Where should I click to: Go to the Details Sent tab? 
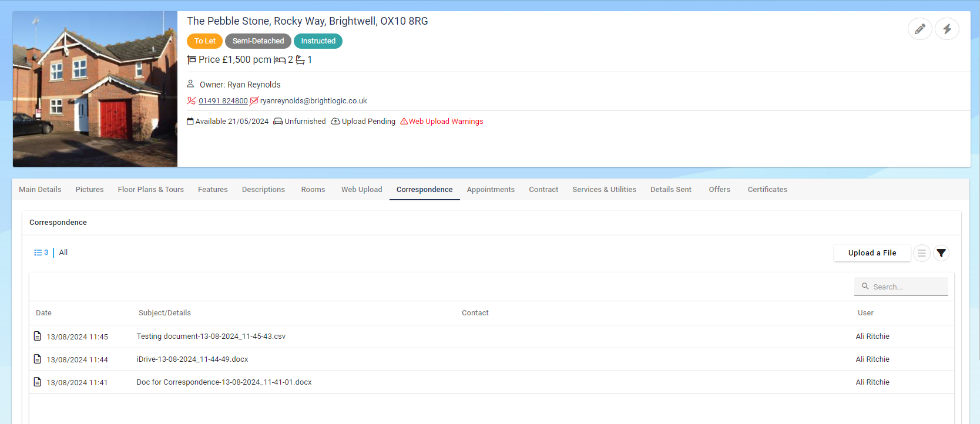click(671, 190)
